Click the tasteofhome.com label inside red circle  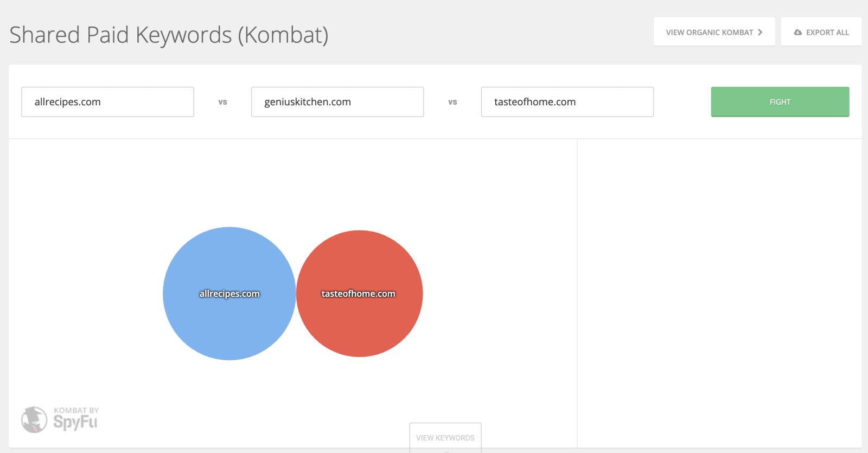pos(358,294)
